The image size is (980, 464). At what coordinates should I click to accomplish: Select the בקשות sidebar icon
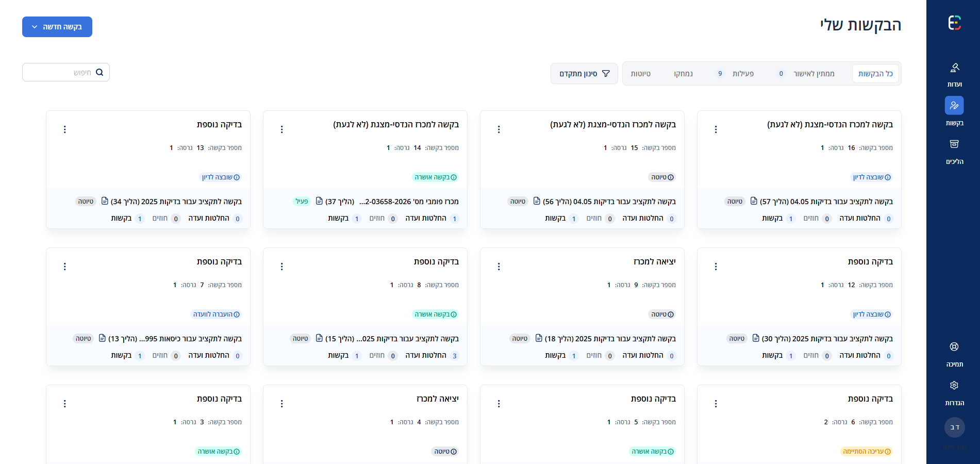tap(954, 106)
